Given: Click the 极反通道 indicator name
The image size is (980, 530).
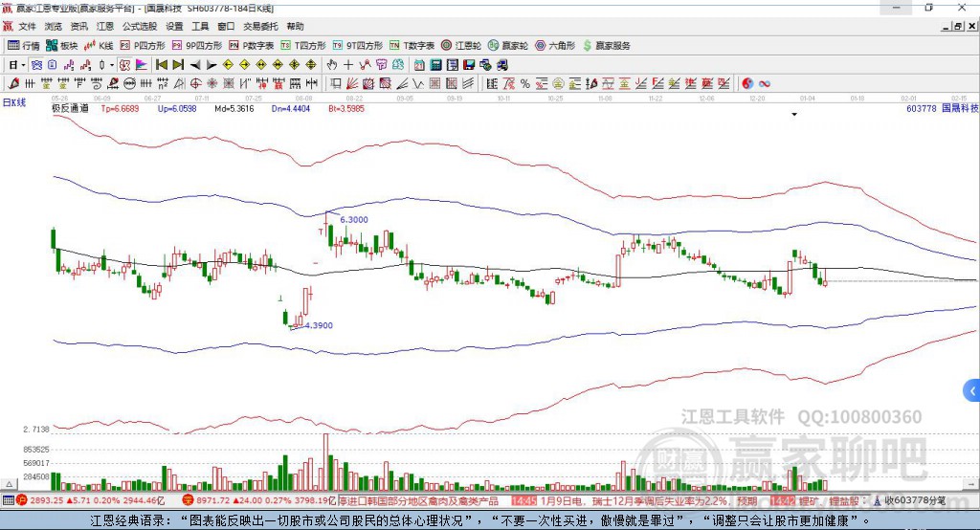Looking at the screenshot, I should click(70, 108).
